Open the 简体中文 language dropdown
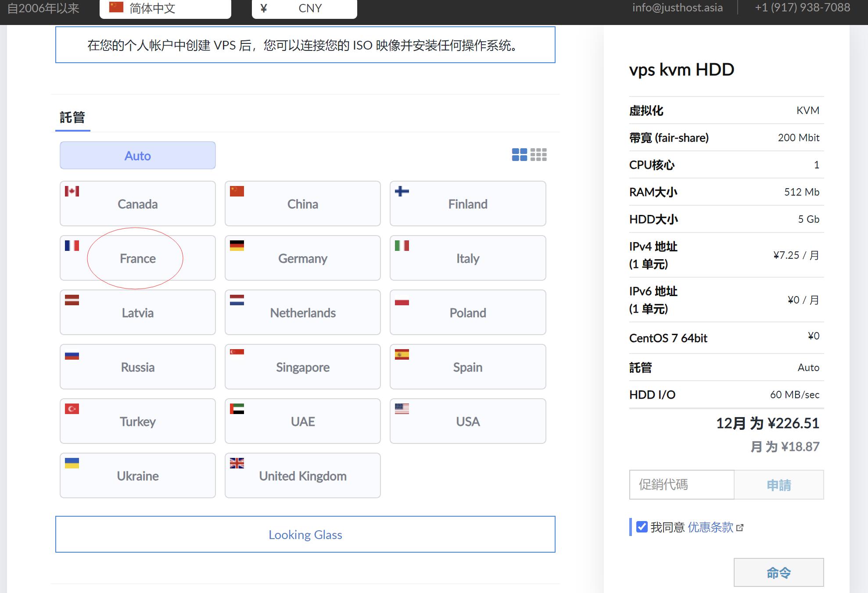This screenshot has width=868, height=593. [165, 8]
